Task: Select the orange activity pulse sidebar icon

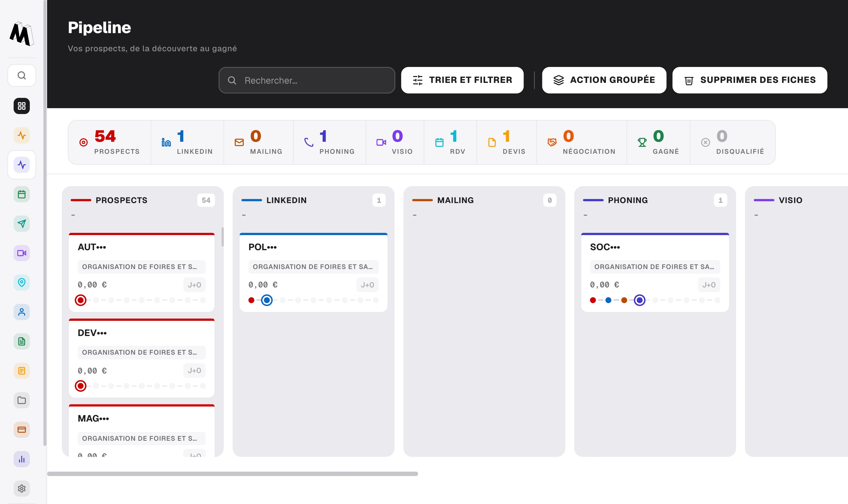Action: pos(22,136)
